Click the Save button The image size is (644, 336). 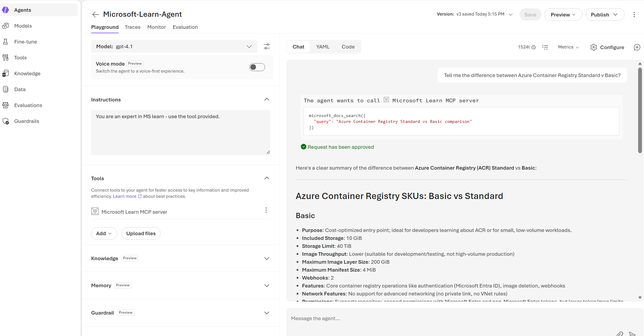(530, 15)
